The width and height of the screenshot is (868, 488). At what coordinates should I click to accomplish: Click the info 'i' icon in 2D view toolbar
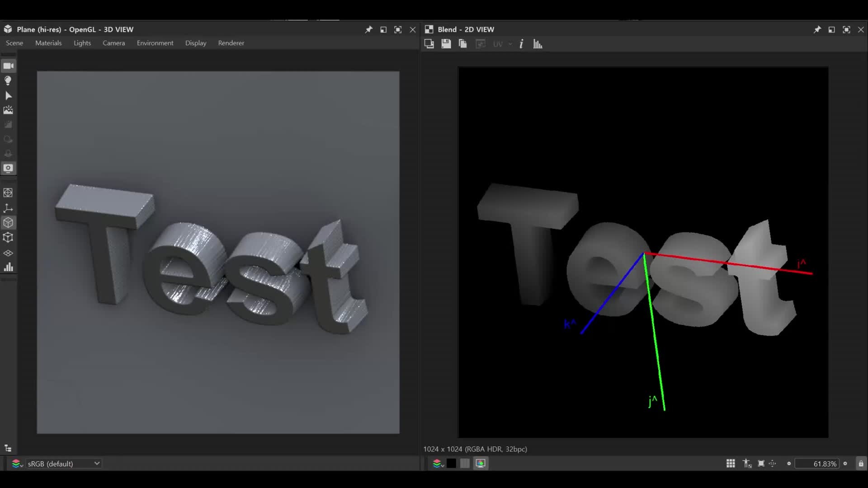pyautogui.click(x=521, y=44)
